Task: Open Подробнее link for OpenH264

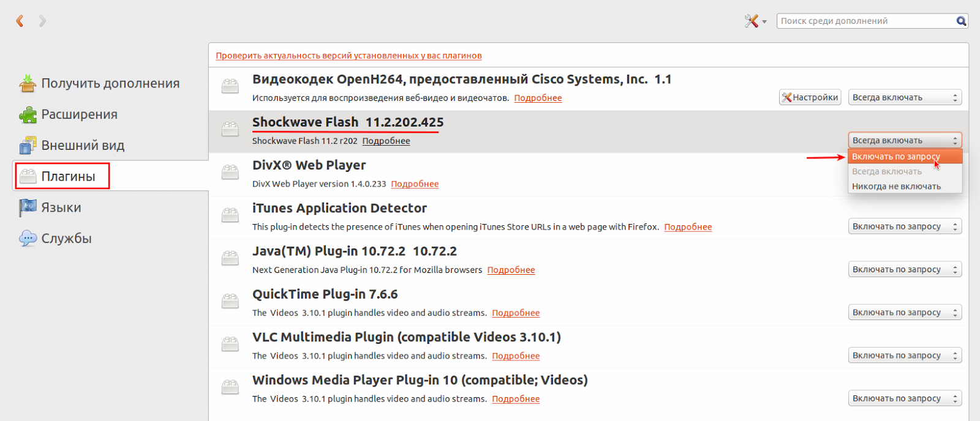Action: point(538,98)
